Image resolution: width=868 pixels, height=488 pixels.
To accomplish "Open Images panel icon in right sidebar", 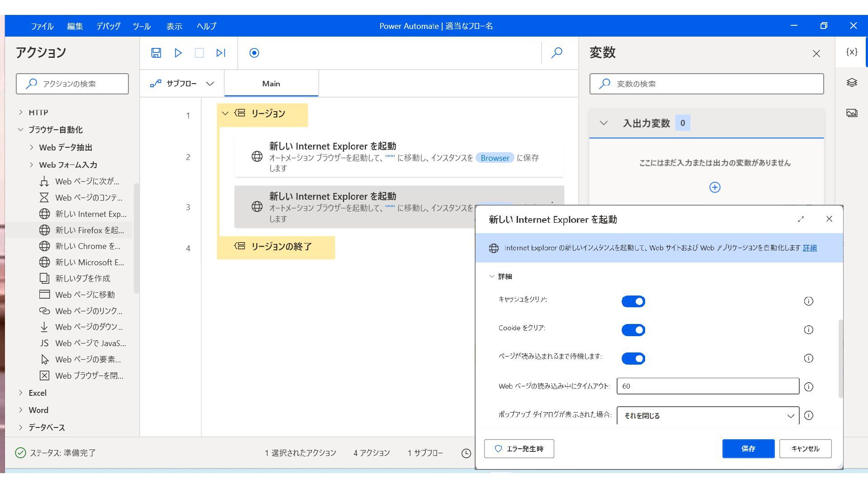I will point(852,113).
